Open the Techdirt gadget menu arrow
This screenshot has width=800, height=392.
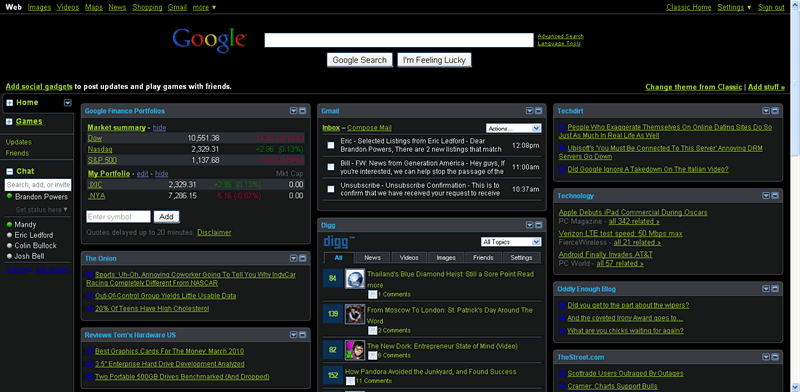(x=766, y=111)
